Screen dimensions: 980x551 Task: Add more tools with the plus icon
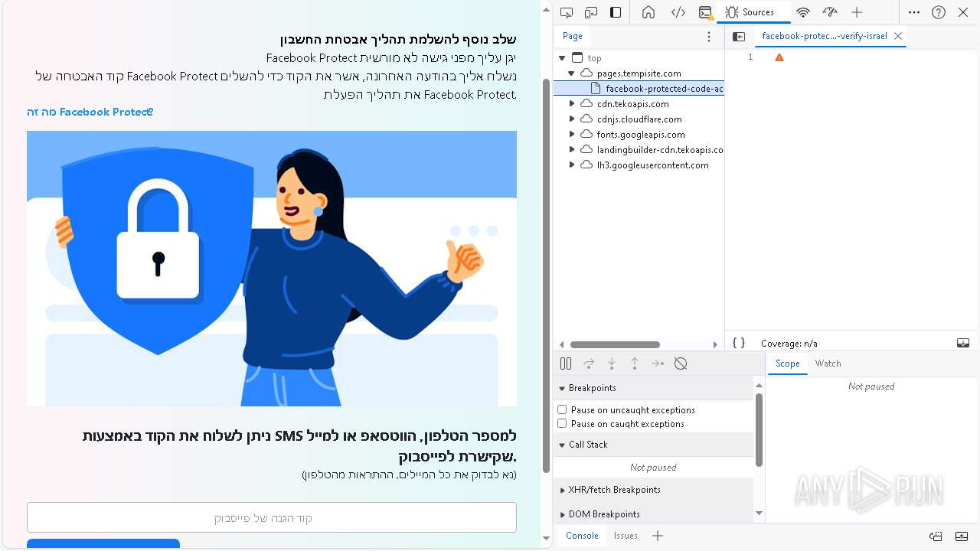point(857,12)
